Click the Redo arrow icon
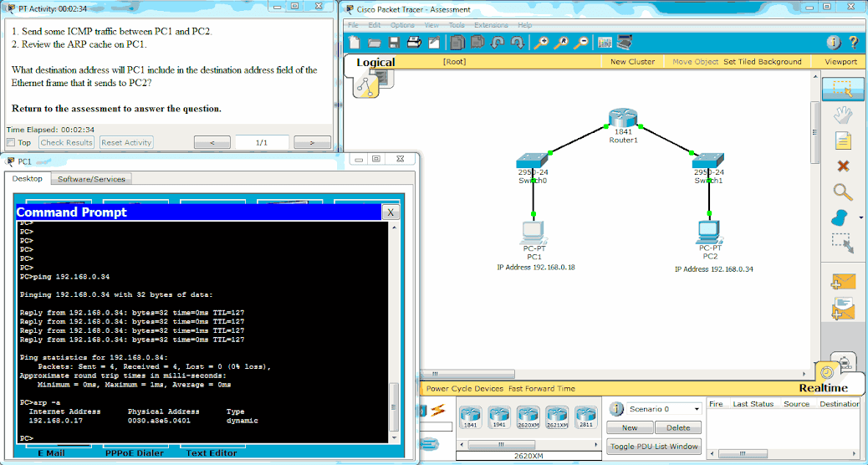Screen dimensions: 868x465 pos(517,43)
